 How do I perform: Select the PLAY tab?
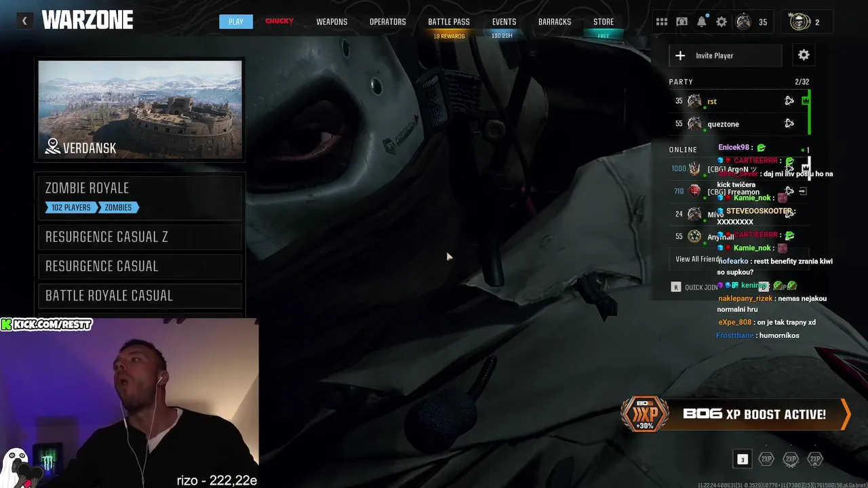point(236,22)
